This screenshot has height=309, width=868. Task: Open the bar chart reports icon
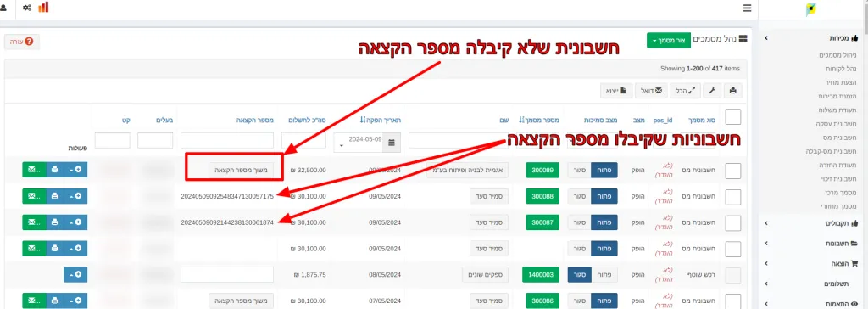click(43, 7)
